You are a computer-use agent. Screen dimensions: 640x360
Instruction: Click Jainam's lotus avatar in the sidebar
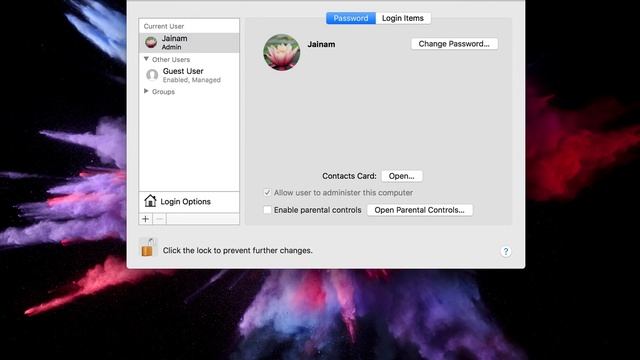pos(151,42)
